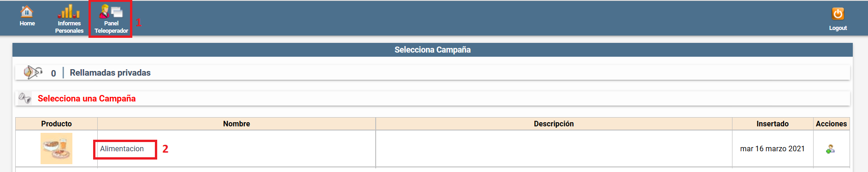Go to the Home page icon
This screenshot has width=868, height=172.
(x=27, y=12)
